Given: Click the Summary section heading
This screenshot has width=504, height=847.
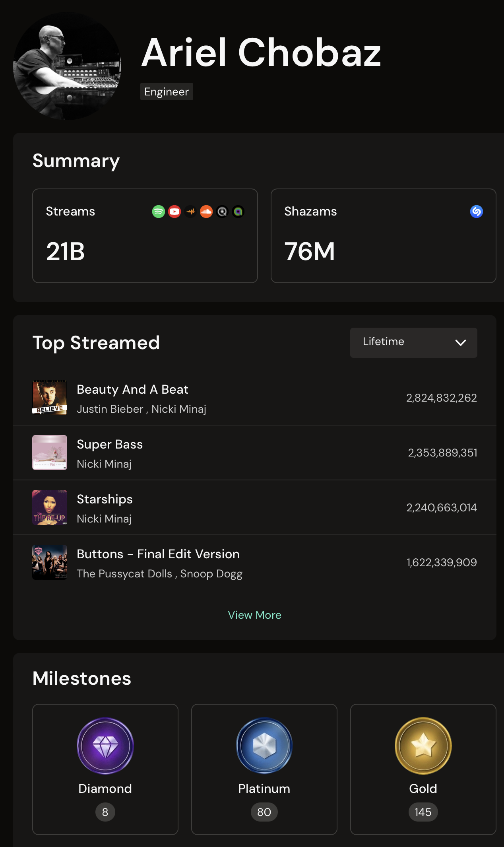Looking at the screenshot, I should [76, 161].
